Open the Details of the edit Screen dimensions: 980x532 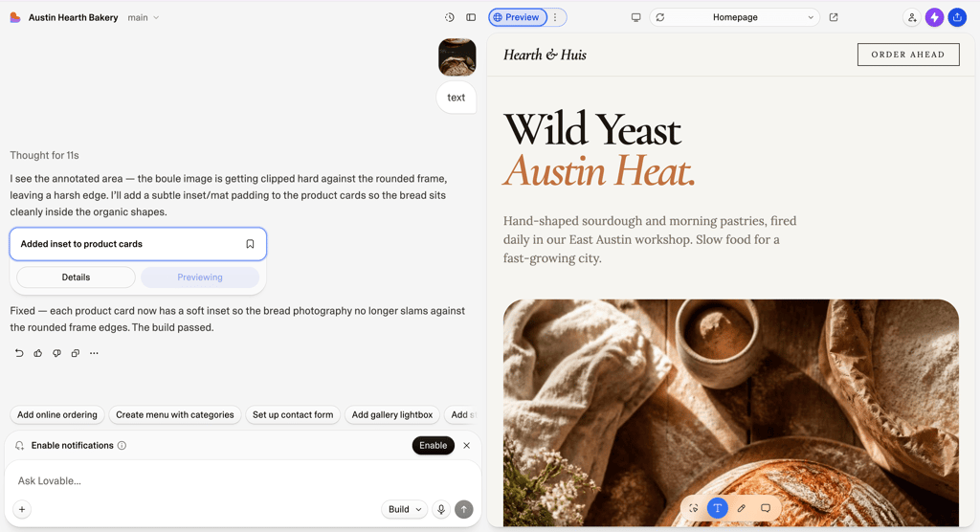(76, 277)
